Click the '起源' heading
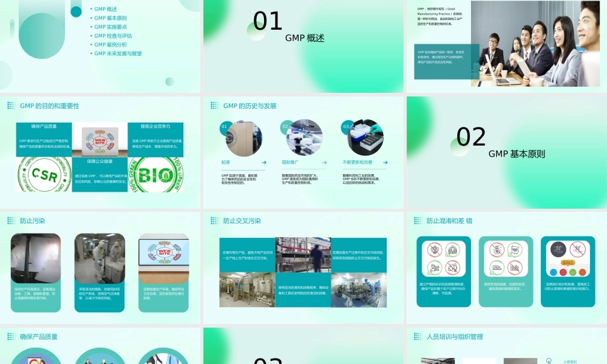Image resolution: width=607 pixels, height=364 pixels. click(x=226, y=163)
